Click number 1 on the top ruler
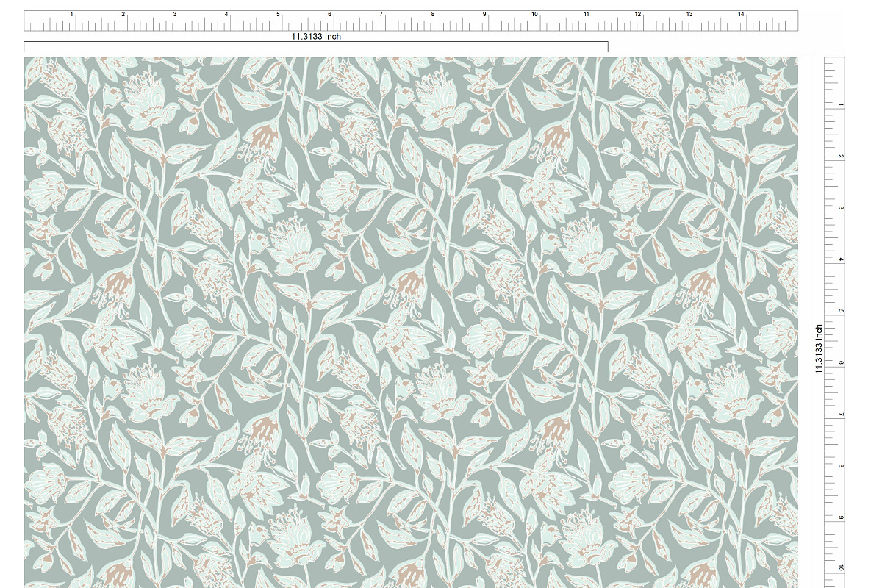This screenshot has height=588, width=882. click(x=71, y=15)
